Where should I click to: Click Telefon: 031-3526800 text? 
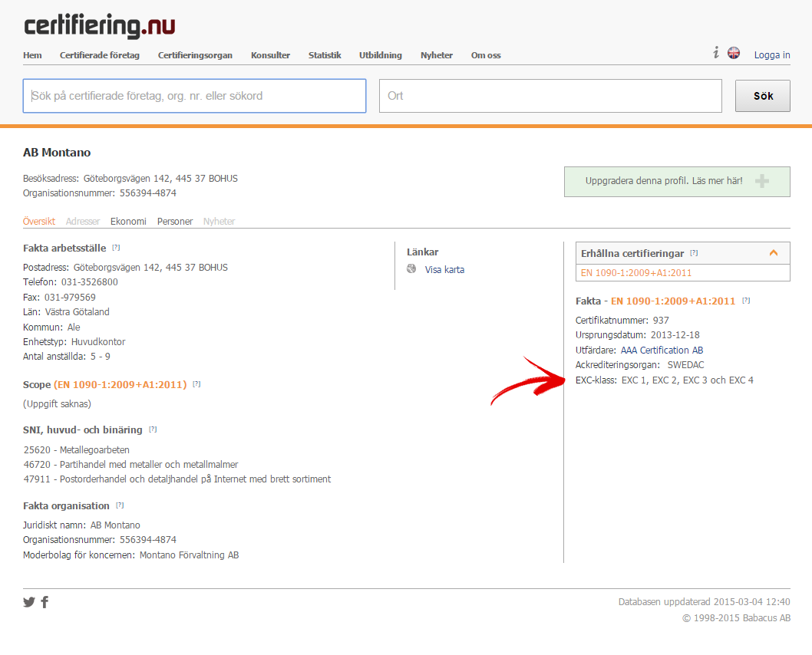pos(71,282)
